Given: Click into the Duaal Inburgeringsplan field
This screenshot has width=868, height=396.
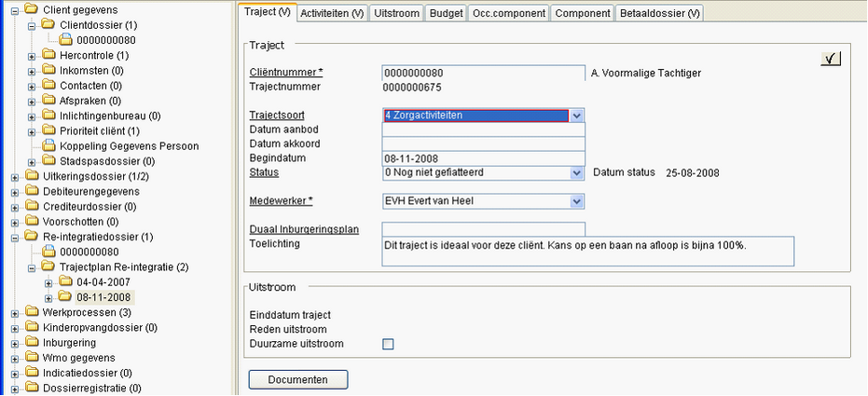Looking at the screenshot, I should coord(483,229).
